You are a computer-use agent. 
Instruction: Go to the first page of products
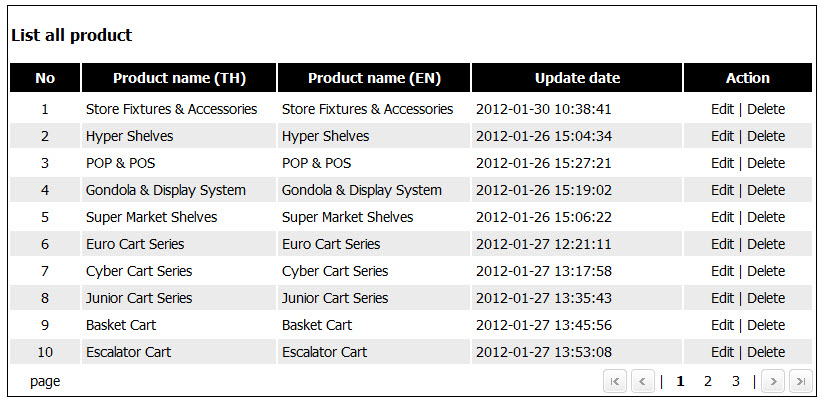click(x=615, y=381)
